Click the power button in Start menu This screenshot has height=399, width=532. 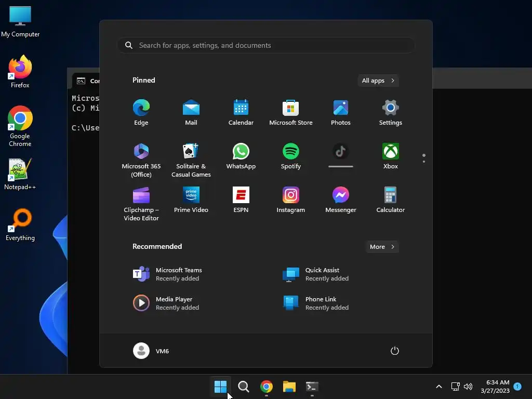[x=395, y=351]
